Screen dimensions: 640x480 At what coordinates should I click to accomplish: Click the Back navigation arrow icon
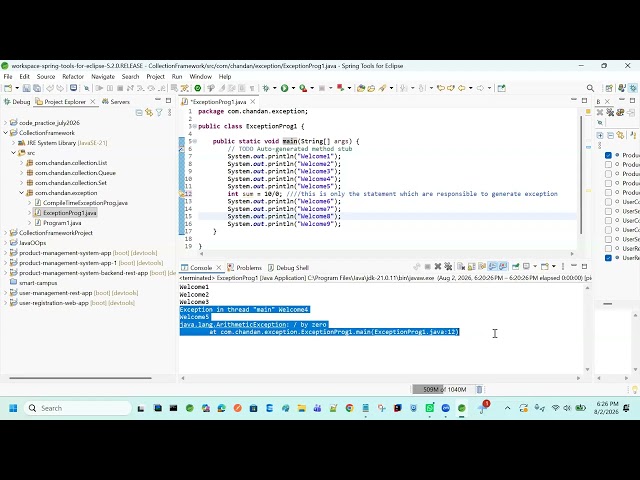(x=462, y=88)
